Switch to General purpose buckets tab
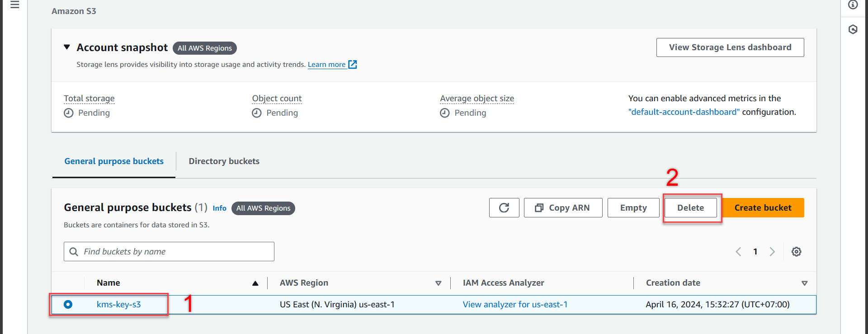 pos(114,161)
